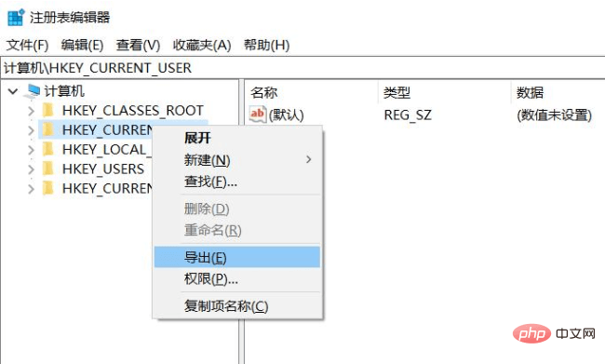
Task: Select the (默认) value name
Action: [287, 115]
